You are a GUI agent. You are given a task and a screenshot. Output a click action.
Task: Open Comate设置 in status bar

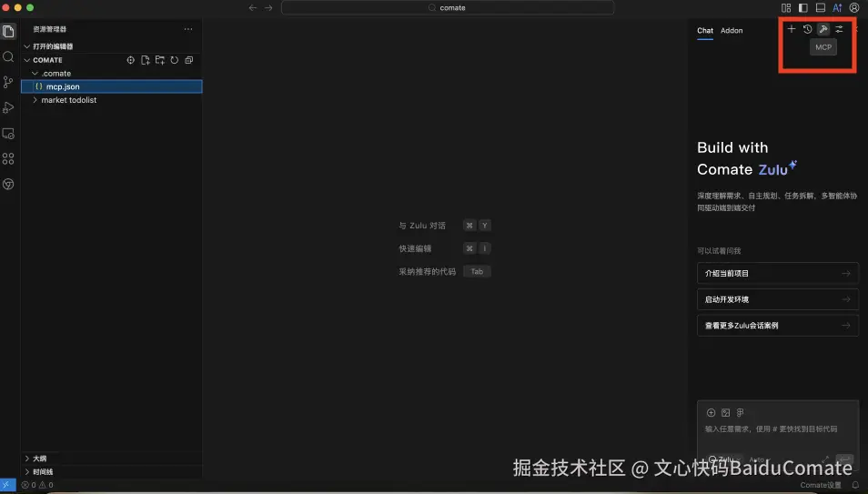point(821,485)
